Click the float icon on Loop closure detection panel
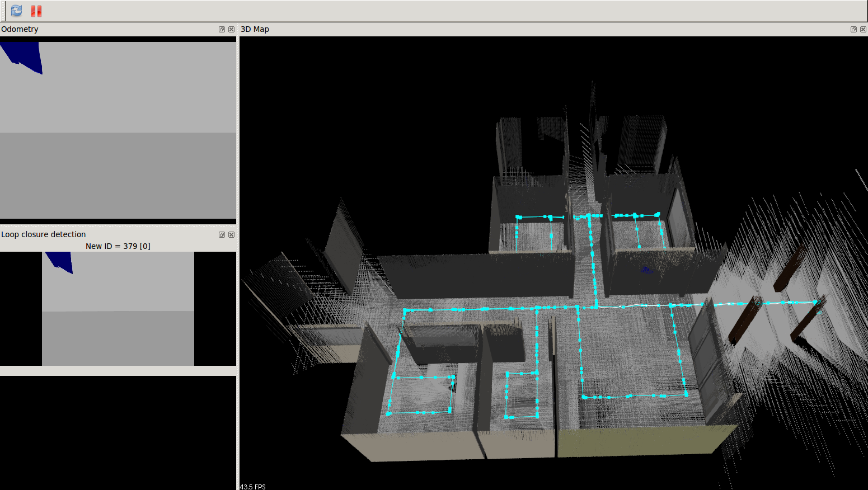Screen dimensions: 868x490 click(222, 234)
